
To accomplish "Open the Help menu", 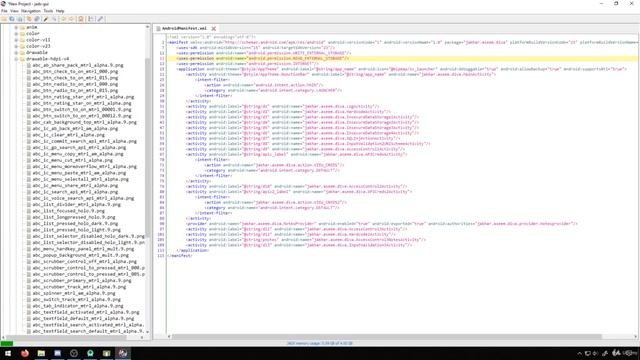I will click(x=60, y=11).
